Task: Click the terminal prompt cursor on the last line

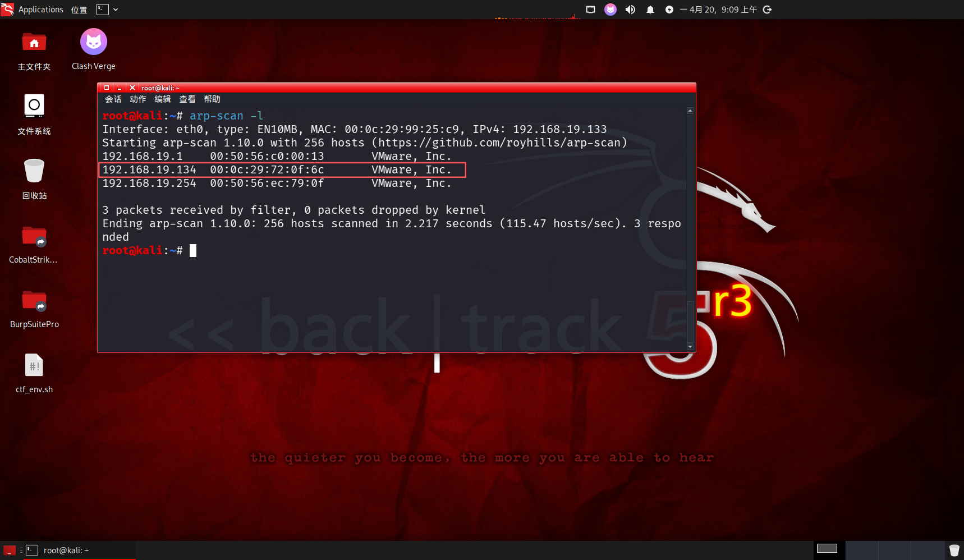Action: click(193, 250)
